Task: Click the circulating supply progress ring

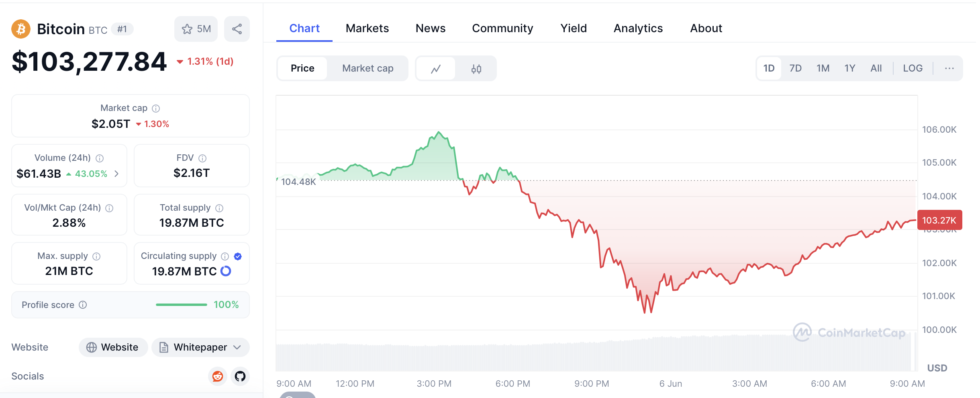Action: 226,271
